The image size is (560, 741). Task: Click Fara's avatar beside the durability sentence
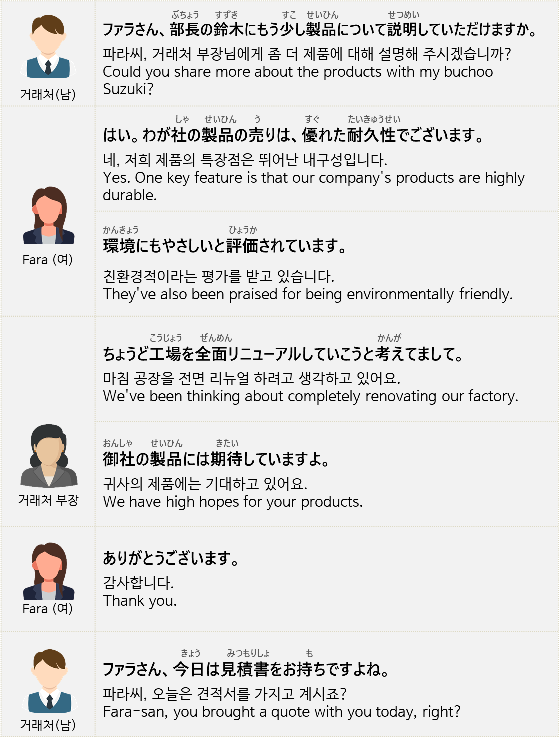click(48, 216)
